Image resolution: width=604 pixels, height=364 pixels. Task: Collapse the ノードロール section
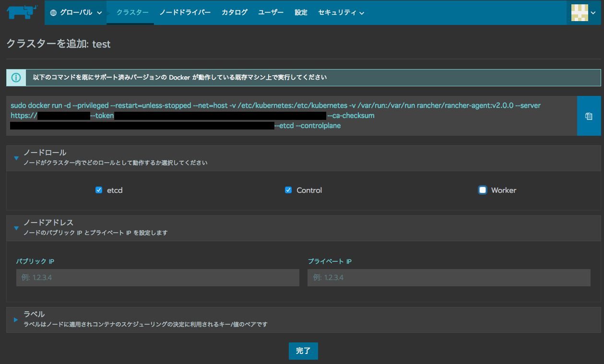point(16,158)
